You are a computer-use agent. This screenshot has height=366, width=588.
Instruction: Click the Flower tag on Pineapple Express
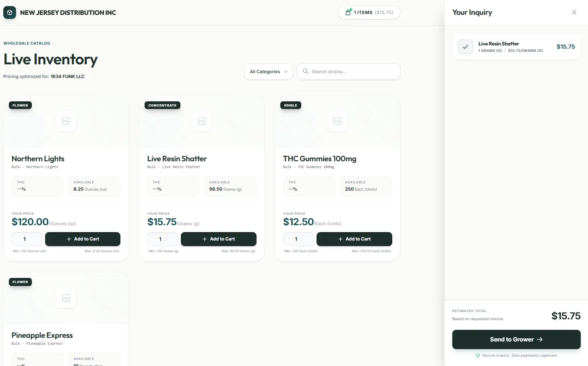click(20, 282)
